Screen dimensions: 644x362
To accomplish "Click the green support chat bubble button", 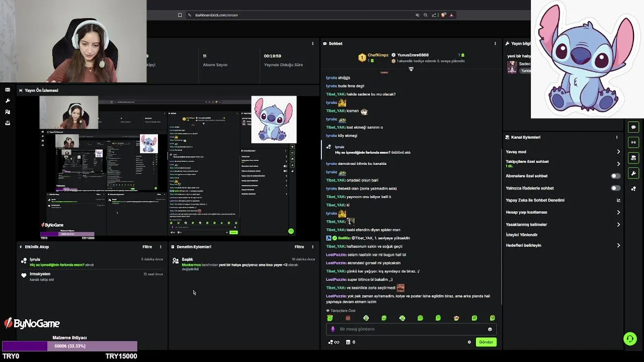I will click(630, 339).
